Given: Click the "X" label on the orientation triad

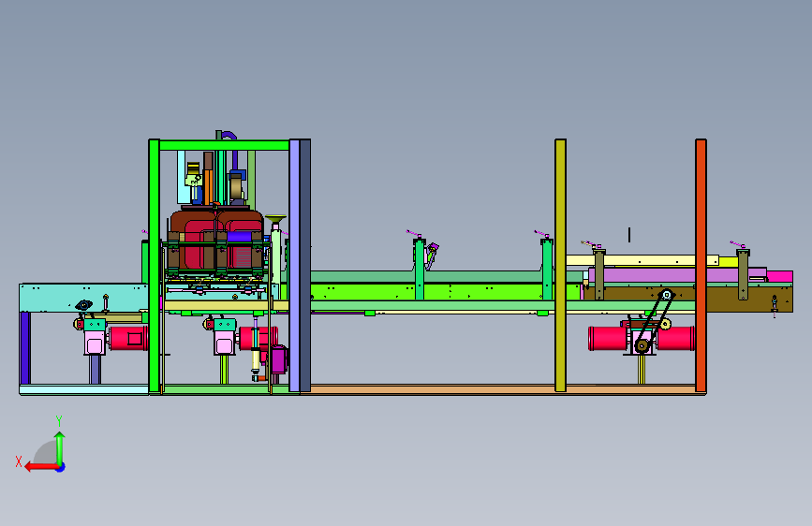Looking at the screenshot, I should pos(19,461).
